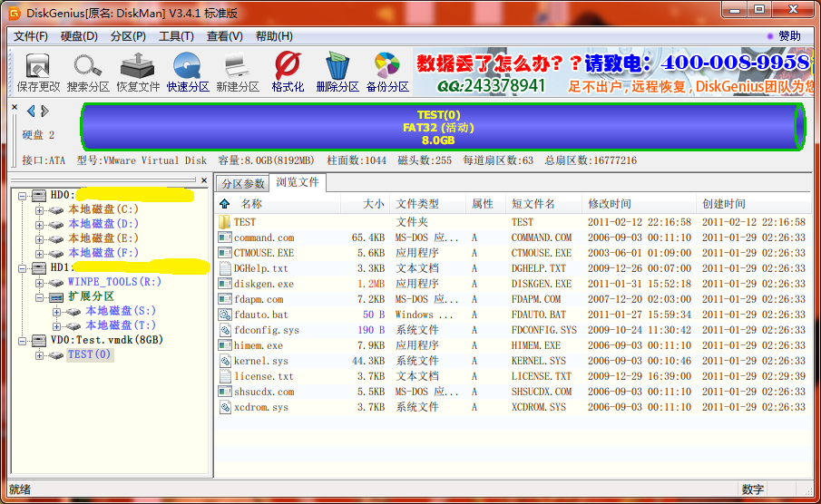
Task: Open the Help (帮助) menu
Action: pos(274,36)
